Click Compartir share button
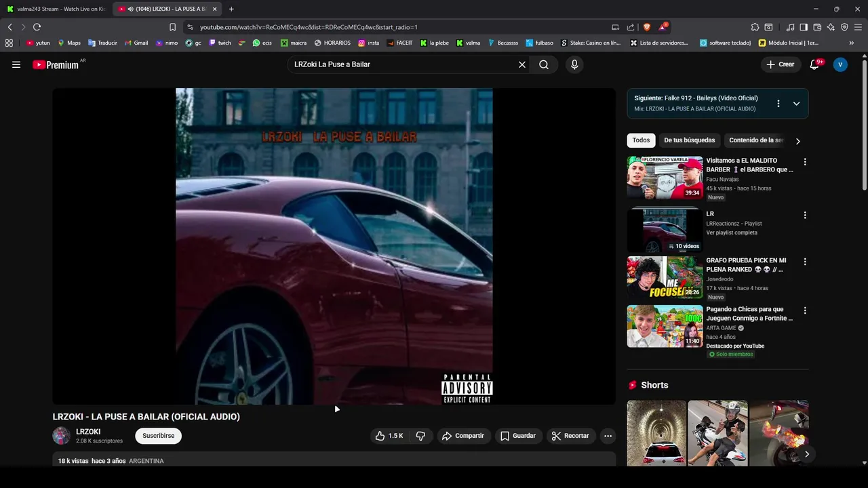This screenshot has height=488, width=868. [463, 436]
